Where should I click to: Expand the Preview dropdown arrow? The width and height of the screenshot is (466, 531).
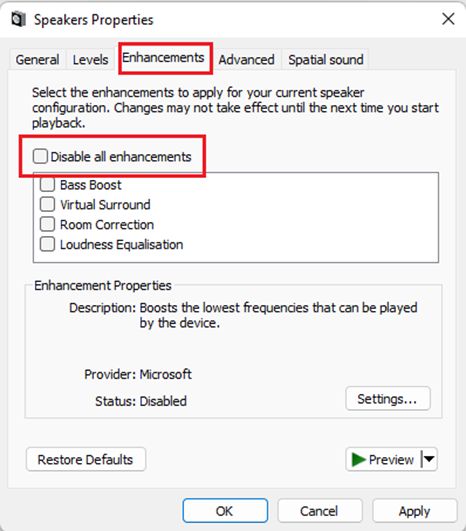pos(429,460)
